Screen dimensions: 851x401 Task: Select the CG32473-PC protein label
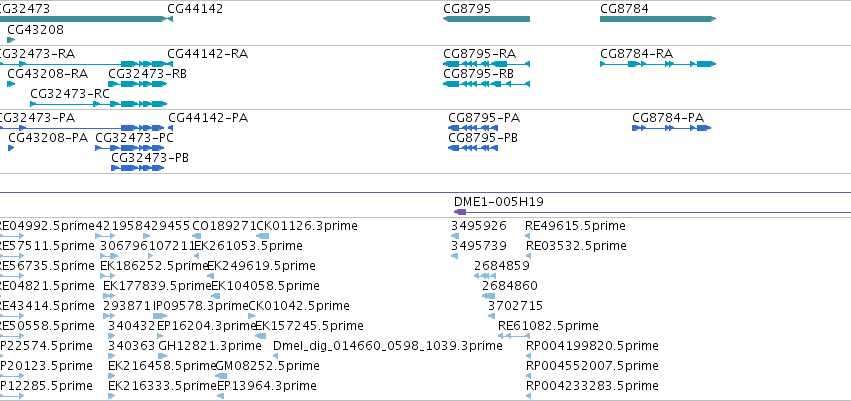135,138
